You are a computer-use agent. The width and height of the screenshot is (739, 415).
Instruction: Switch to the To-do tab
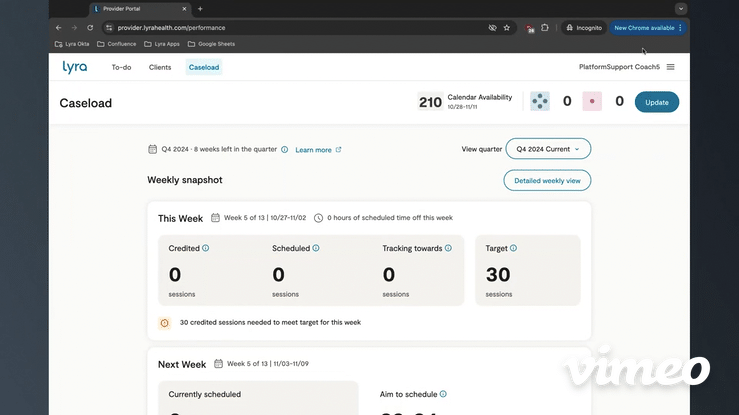[121, 67]
